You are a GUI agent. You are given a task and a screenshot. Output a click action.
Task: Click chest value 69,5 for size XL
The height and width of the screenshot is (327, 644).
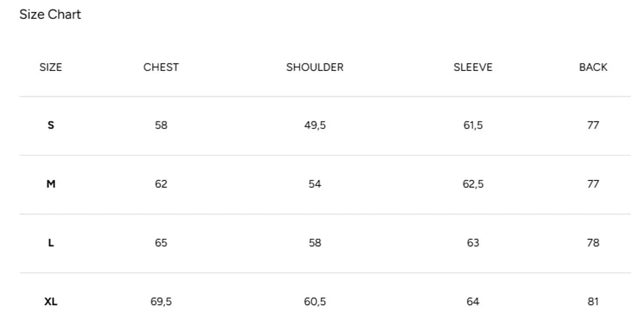[x=161, y=302]
